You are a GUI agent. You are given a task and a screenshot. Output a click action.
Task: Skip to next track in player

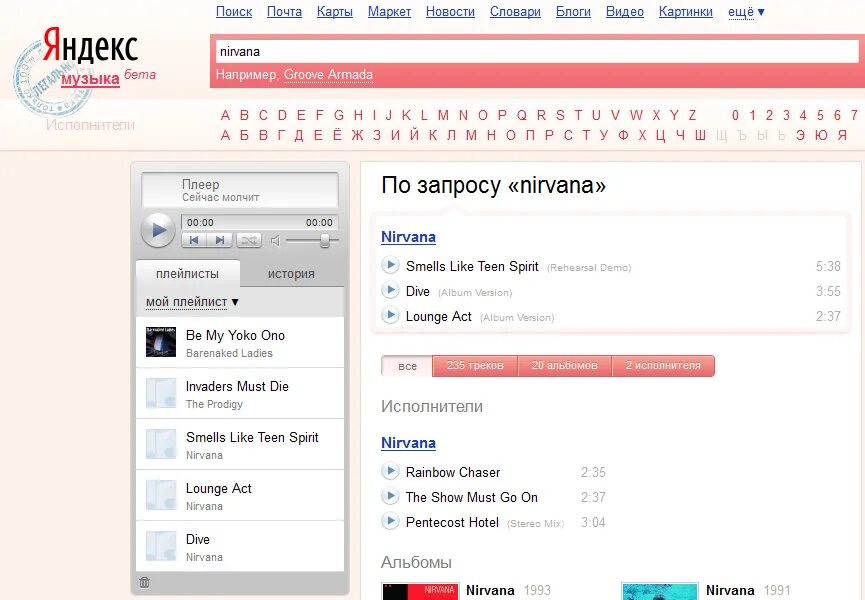219,240
